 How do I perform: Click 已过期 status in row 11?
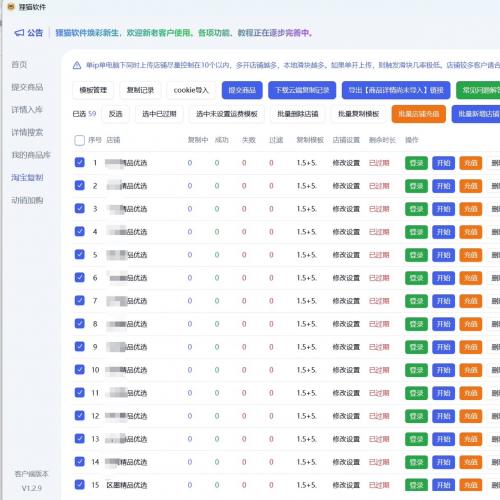pos(379,393)
